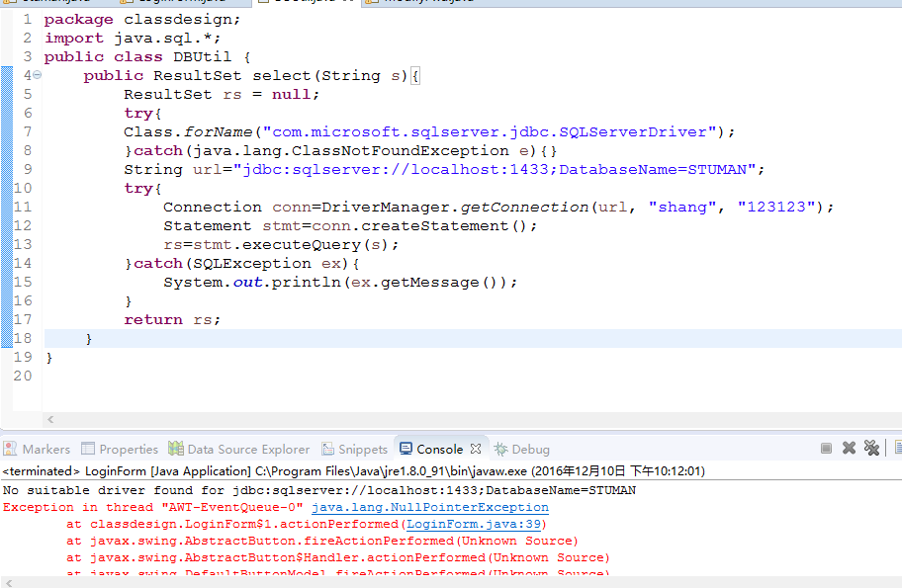The image size is (902, 588).
Task: Close the Console view with its X
Action: (x=475, y=449)
